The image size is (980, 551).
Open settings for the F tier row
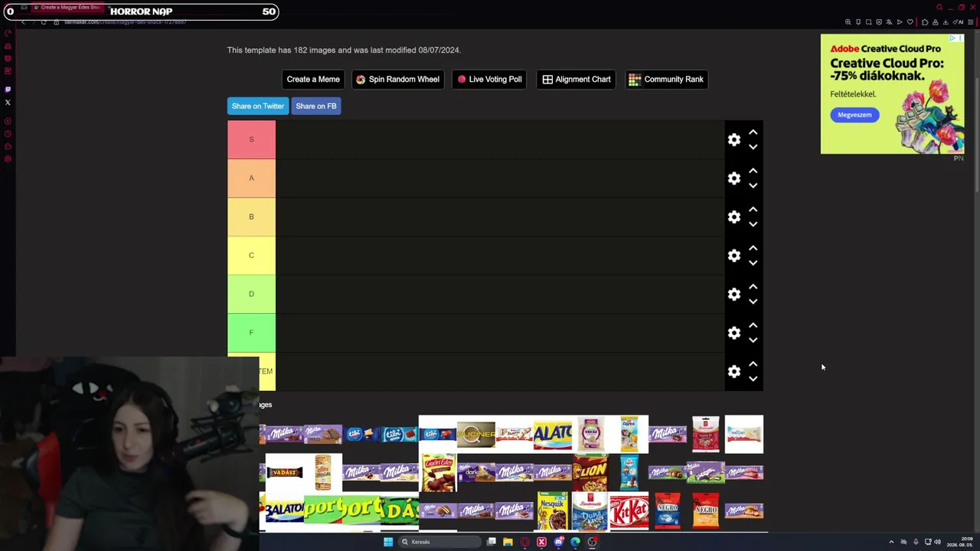pyautogui.click(x=734, y=333)
